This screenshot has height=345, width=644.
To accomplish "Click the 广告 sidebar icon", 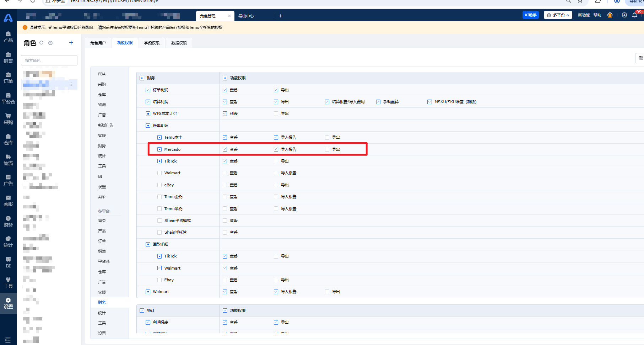I will tap(8, 180).
